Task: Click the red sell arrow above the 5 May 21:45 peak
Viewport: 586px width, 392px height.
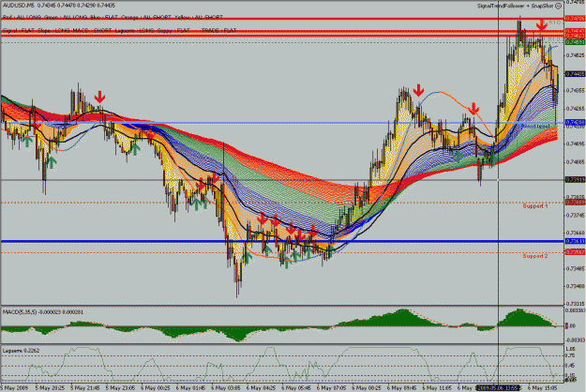Action: pos(99,97)
